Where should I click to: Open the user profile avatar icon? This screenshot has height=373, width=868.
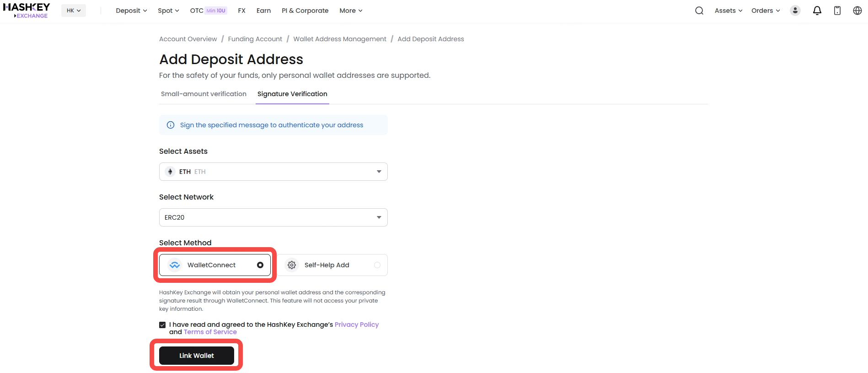point(795,11)
